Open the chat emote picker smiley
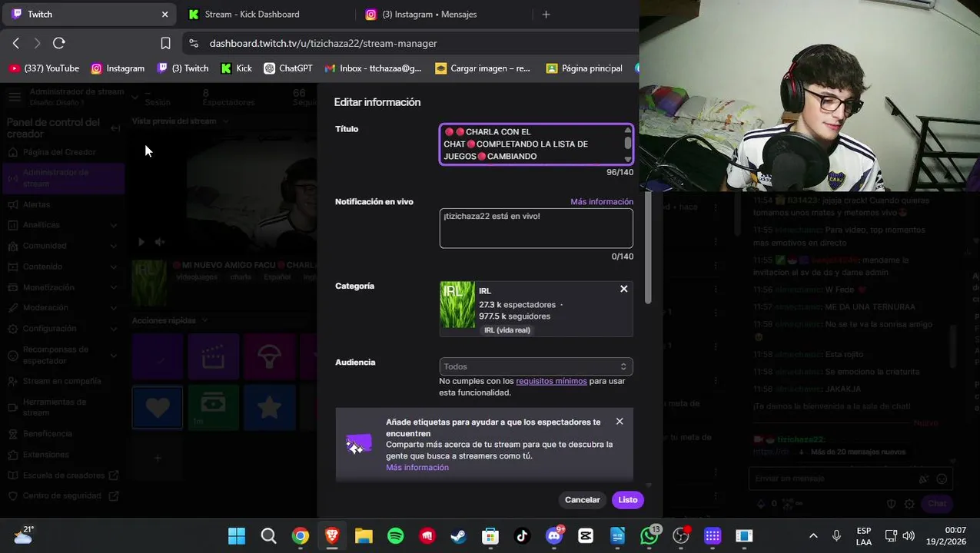 942,478
